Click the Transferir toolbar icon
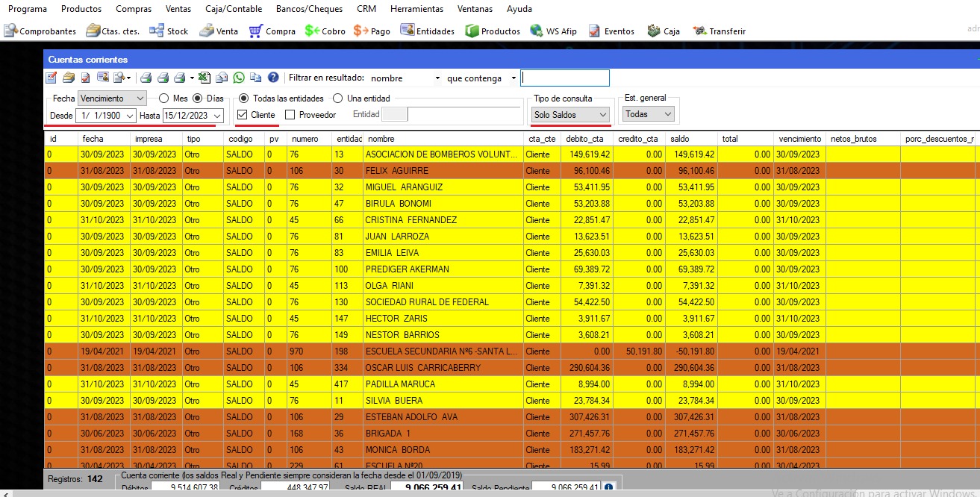This screenshot has height=497, width=980. 719,31
